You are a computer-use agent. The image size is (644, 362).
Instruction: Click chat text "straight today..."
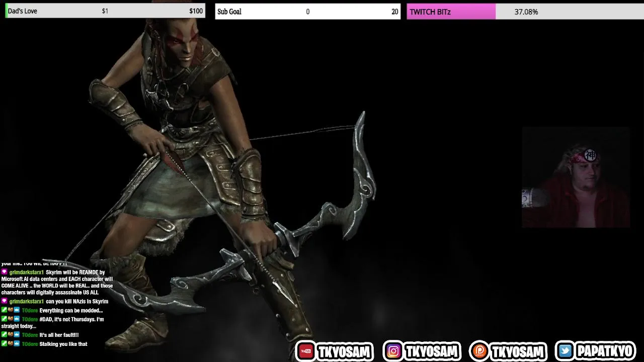click(x=19, y=326)
